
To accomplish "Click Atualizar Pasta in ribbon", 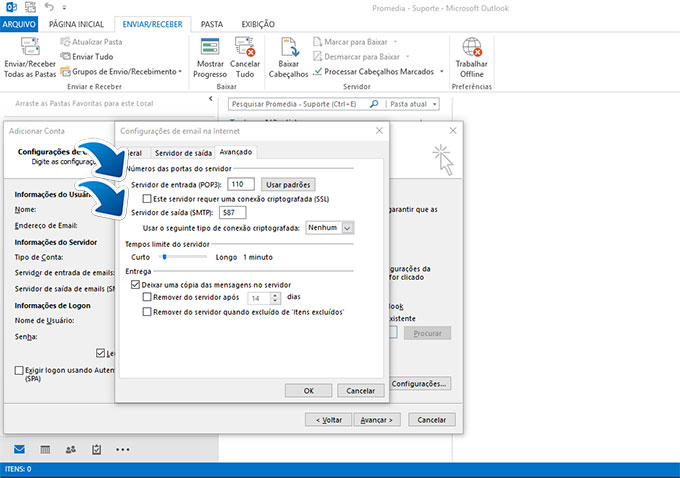I will 92,42.
